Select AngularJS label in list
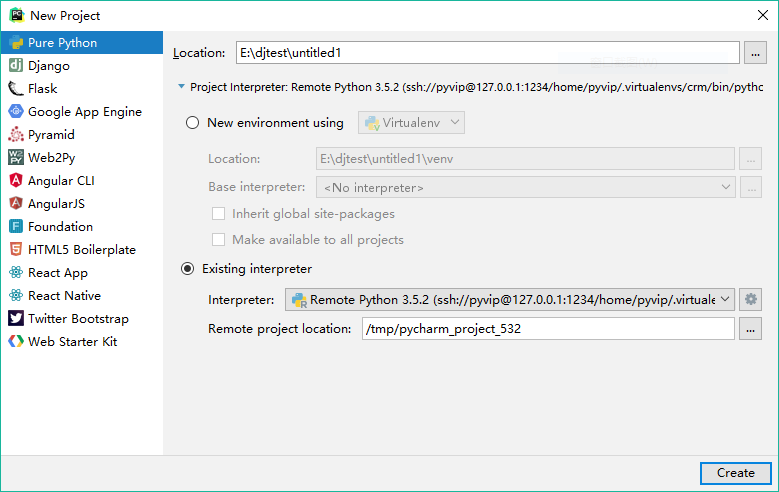The width and height of the screenshot is (779, 492). click(x=56, y=203)
